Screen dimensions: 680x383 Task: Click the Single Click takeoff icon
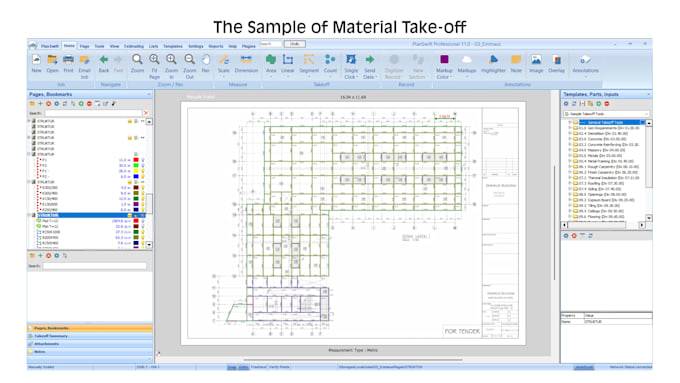click(x=351, y=59)
